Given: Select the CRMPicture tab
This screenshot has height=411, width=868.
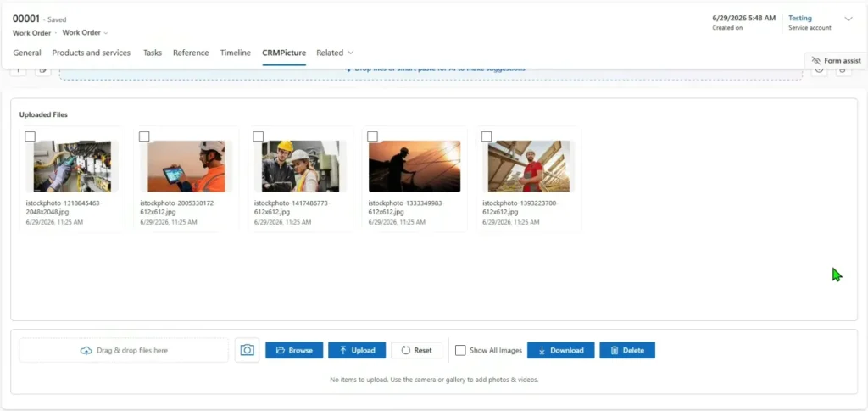Looking at the screenshot, I should pos(284,53).
